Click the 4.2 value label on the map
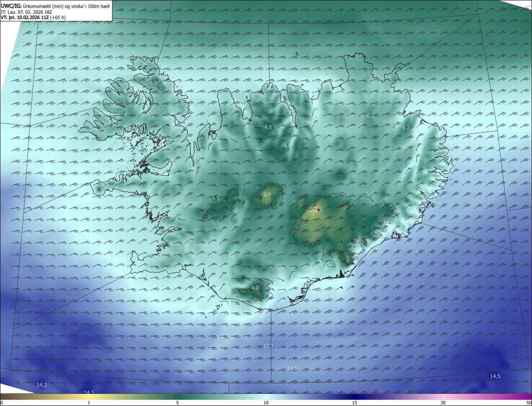 pyautogui.click(x=255, y=288)
